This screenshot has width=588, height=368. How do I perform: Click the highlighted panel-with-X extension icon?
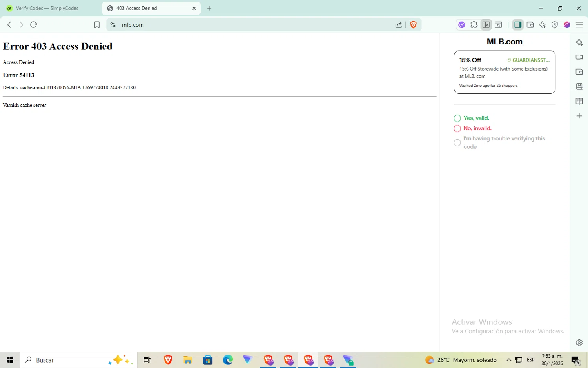click(x=486, y=25)
